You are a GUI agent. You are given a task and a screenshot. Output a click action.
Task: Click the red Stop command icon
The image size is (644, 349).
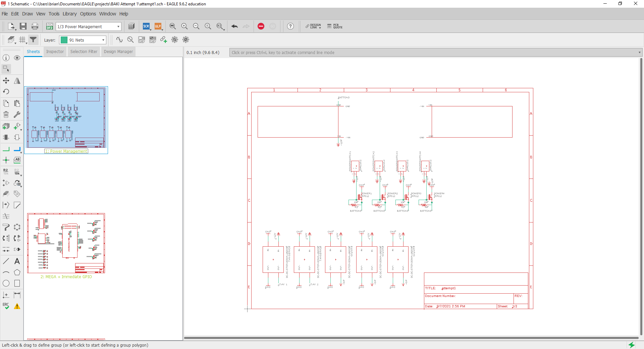pos(261,27)
